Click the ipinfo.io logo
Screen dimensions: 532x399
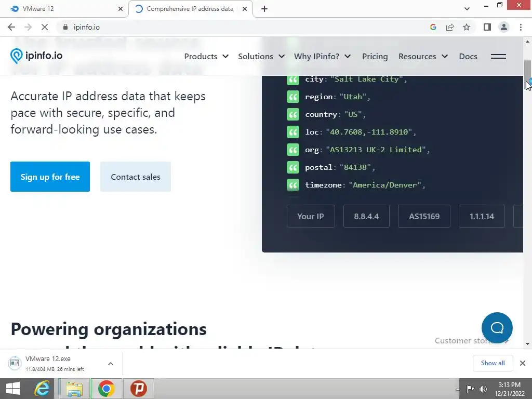pos(36,56)
